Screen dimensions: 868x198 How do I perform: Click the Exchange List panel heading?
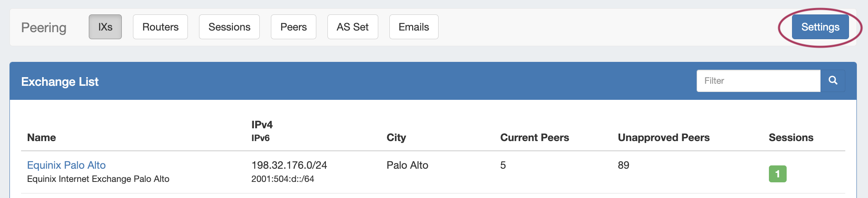click(60, 82)
